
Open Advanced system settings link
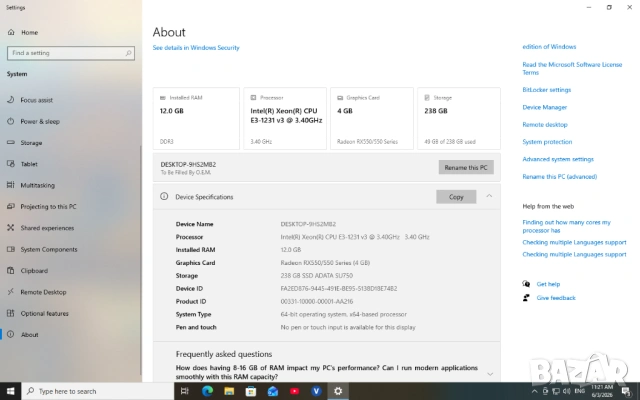pos(558,159)
